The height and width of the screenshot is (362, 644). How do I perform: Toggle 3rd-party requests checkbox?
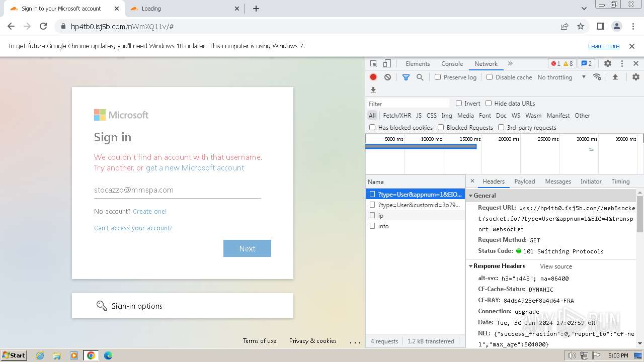pyautogui.click(x=501, y=127)
